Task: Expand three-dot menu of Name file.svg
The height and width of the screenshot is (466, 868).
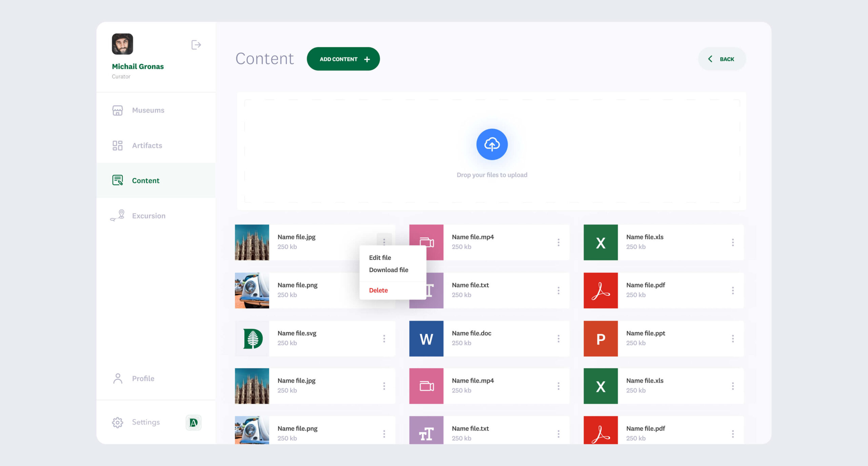Action: click(384, 339)
